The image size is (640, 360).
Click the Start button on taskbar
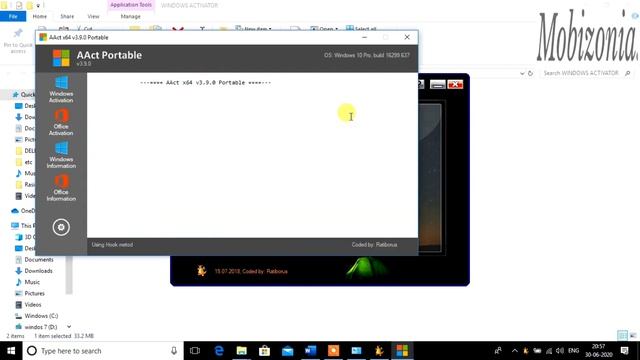pos(11,351)
